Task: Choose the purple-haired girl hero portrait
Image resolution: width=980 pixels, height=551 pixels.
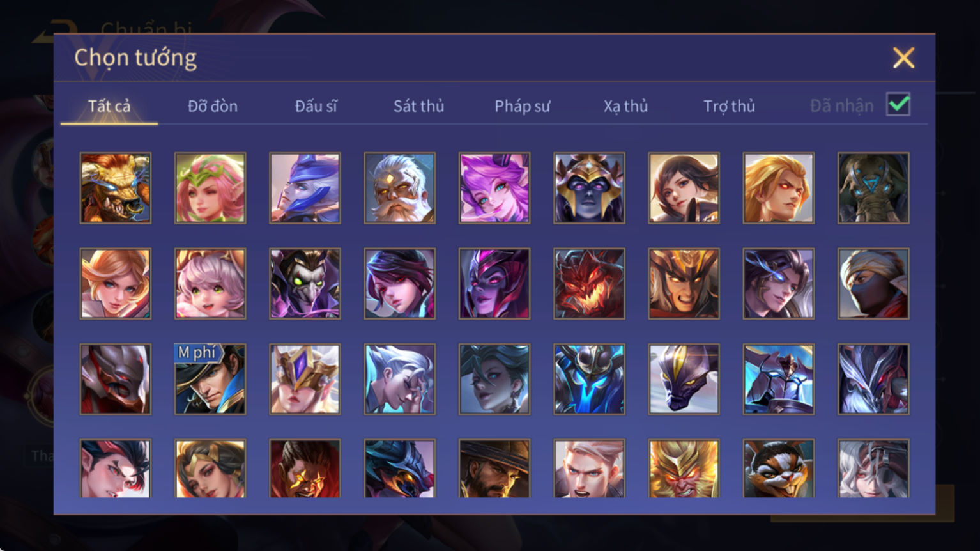Action: coord(494,188)
